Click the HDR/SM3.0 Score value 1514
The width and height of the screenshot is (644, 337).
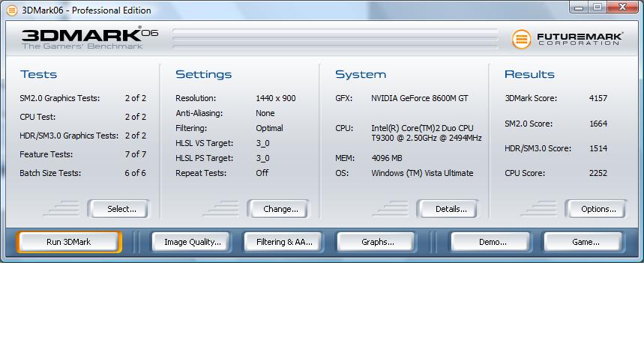[x=598, y=148]
